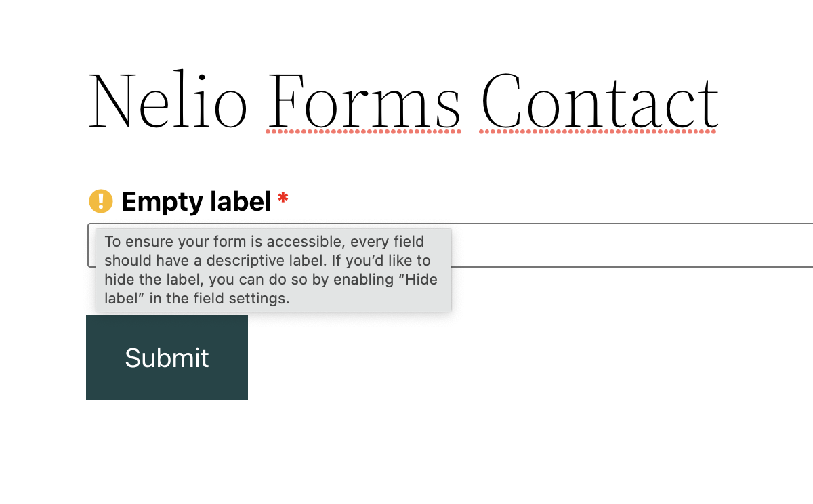The height and width of the screenshot is (504, 813).
Task: Click the Submit button
Action: pos(167,357)
